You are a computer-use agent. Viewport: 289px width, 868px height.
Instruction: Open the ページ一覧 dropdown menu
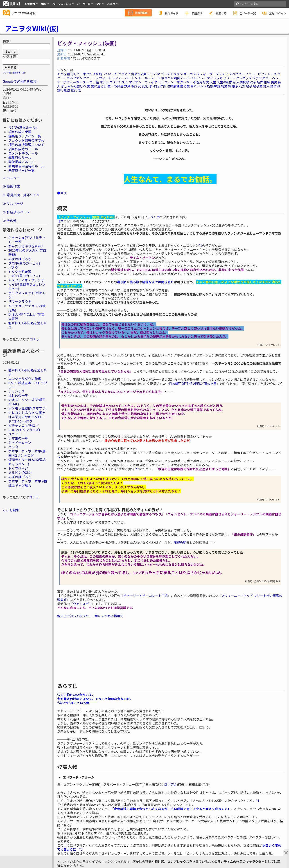point(85,4)
